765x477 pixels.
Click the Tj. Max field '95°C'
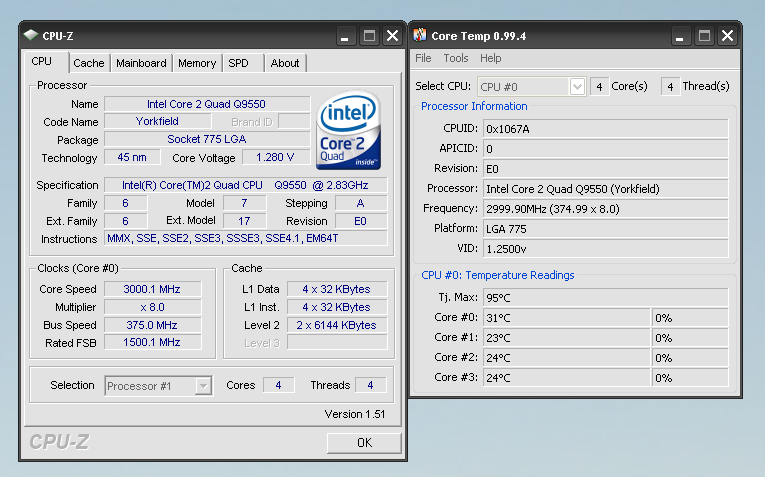coord(605,298)
